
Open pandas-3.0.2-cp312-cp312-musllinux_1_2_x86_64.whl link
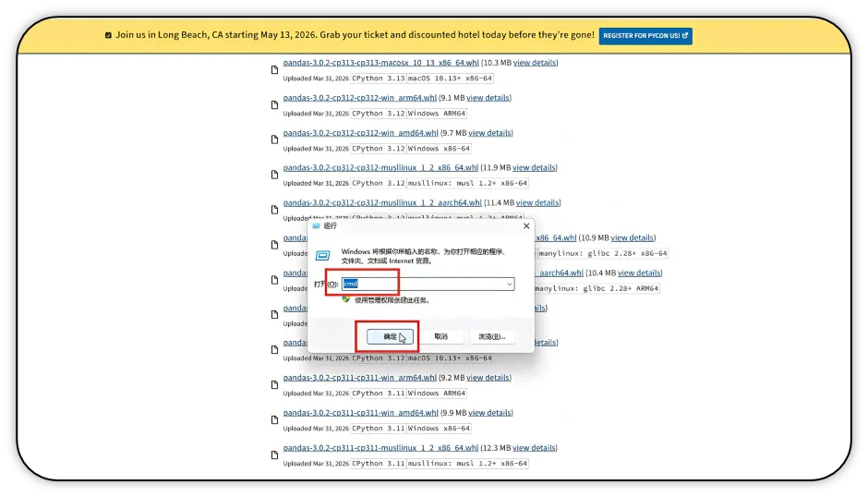tap(380, 167)
